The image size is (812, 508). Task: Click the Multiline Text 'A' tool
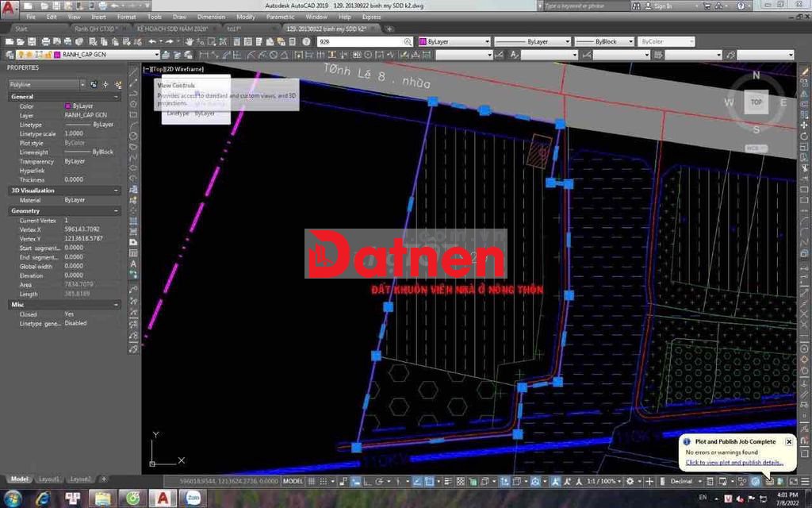click(x=133, y=264)
